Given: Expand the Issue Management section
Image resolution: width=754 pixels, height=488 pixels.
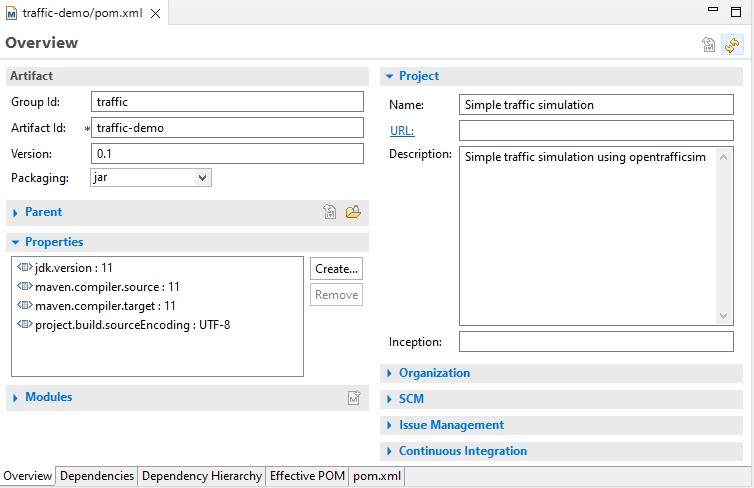Looking at the screenshot, I should pos(390,425).
